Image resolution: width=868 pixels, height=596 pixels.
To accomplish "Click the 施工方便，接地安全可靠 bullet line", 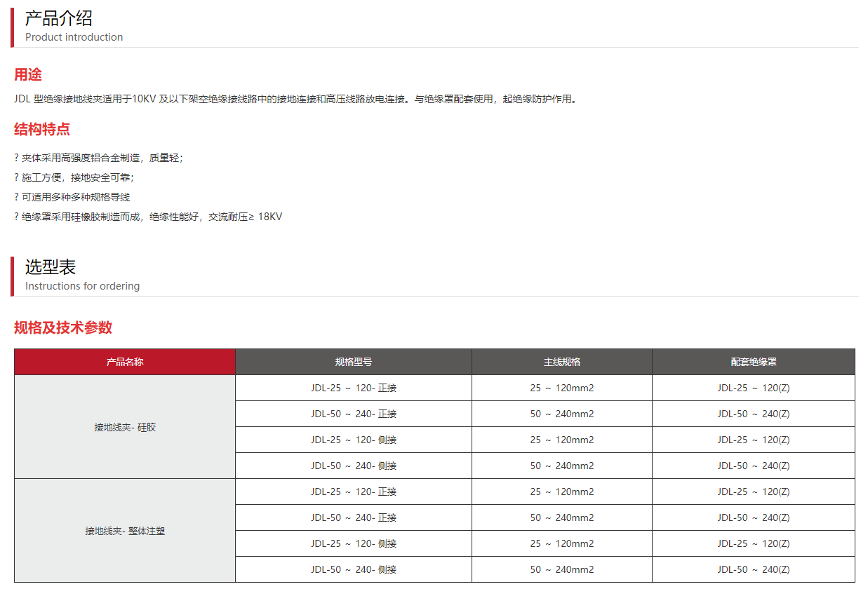I will tap(74, 177).
